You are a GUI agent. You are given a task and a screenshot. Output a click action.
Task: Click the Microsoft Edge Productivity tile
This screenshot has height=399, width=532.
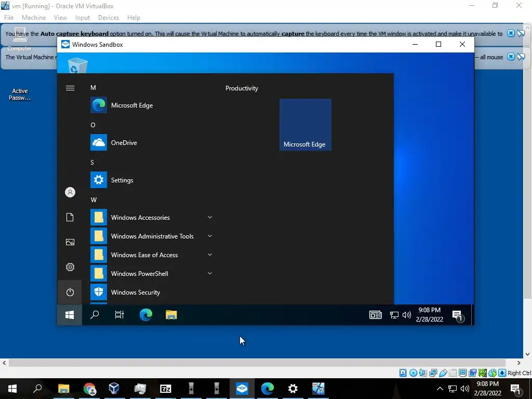tap(305, 125)
